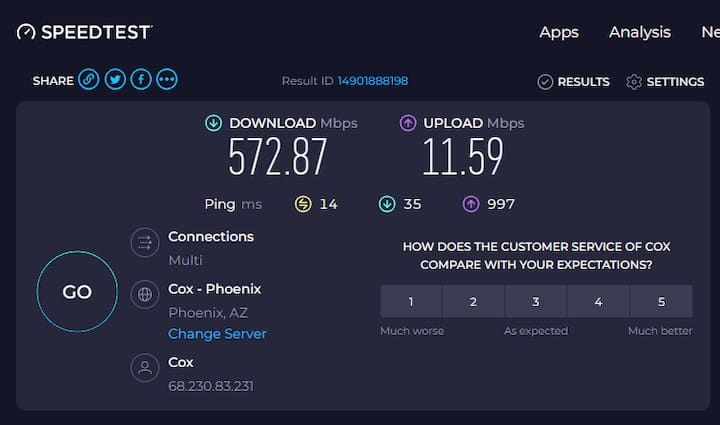Viewport: 720px width, 425px height.
Task: Select rating 4 for Cox
Action: [x=598, y=301]
